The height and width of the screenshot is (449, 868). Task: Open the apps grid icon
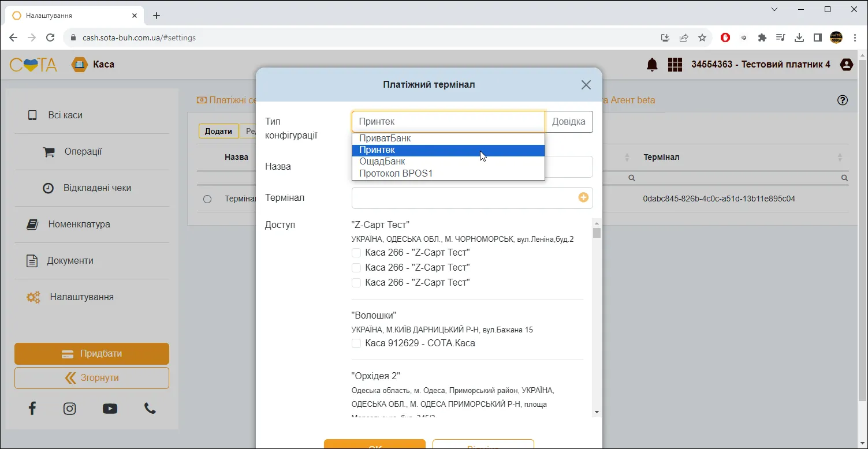tap(675, 65)
